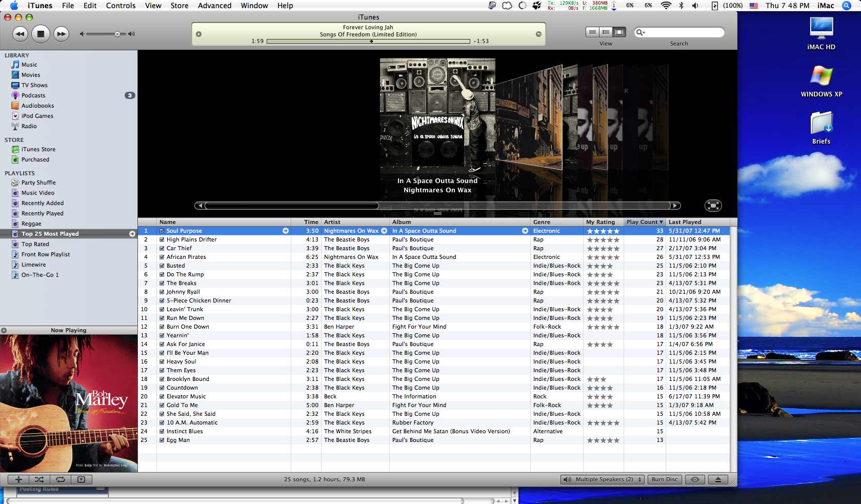Open the Movies library
Image resolution: width=861 pixels, height=504 pixels.
point(31,75)
